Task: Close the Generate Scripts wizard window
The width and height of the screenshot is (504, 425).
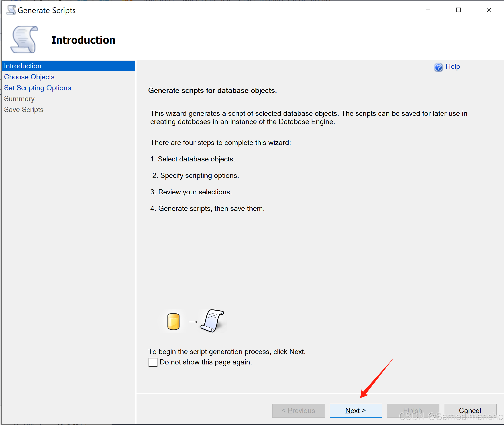Action: click(x=489, y=10)
